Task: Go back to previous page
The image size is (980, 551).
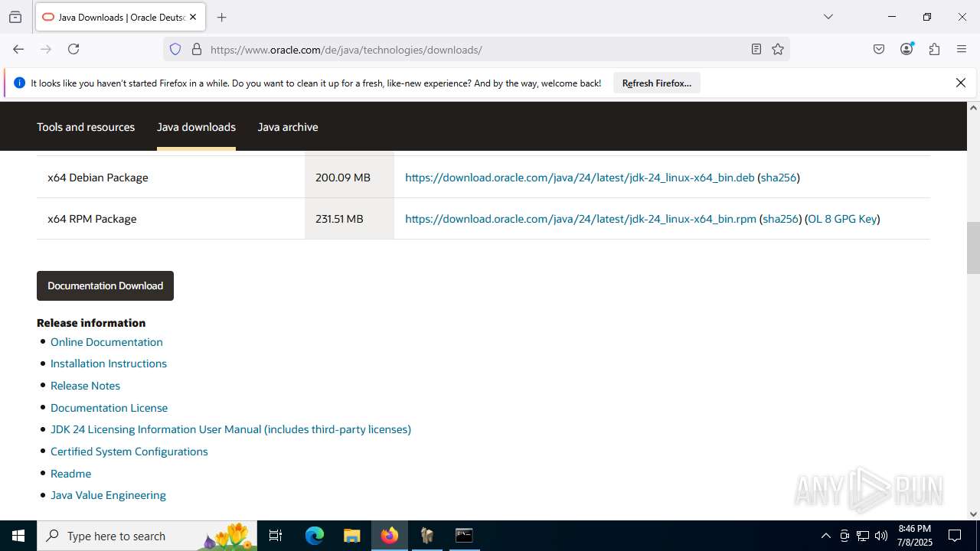Action: tap(18, 49)
